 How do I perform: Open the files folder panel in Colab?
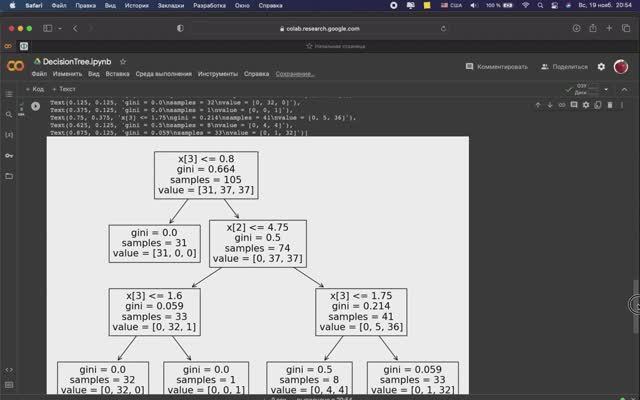point(9,176)
